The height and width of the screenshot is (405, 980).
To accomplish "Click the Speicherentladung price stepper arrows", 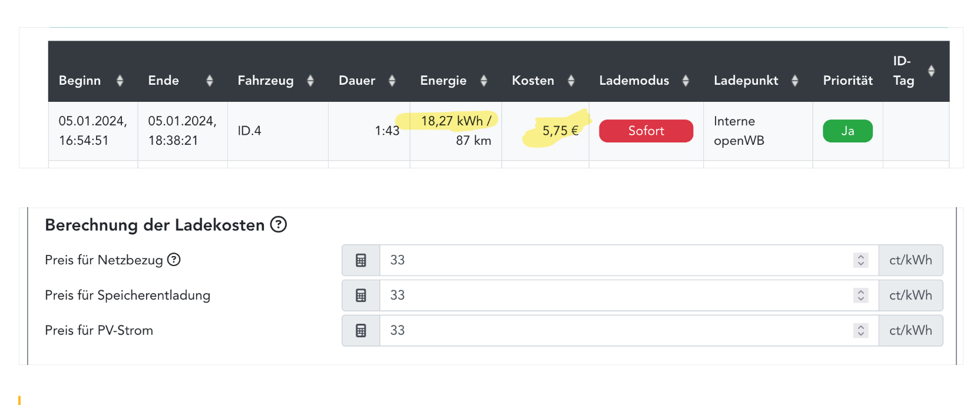I will coord(861,296).
